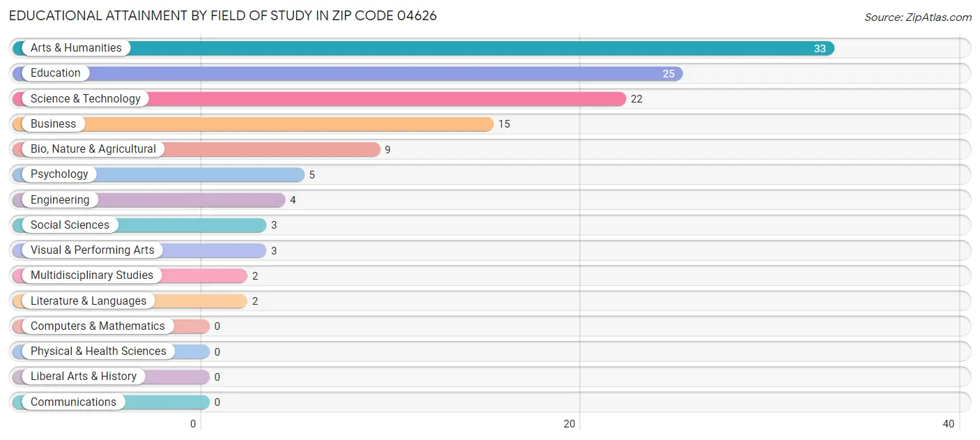Click the Physical & Health Sciences label
The width and height of the screenshot is (980, 440).
[98, 351]
